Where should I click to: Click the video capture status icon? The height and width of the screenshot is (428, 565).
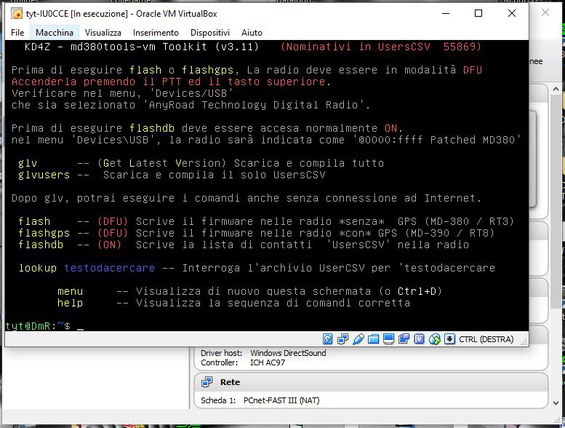pos(404,339)
